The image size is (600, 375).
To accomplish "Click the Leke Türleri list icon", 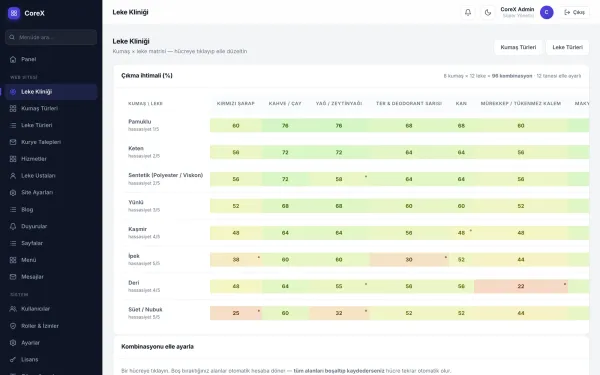I will pos(13,125).
